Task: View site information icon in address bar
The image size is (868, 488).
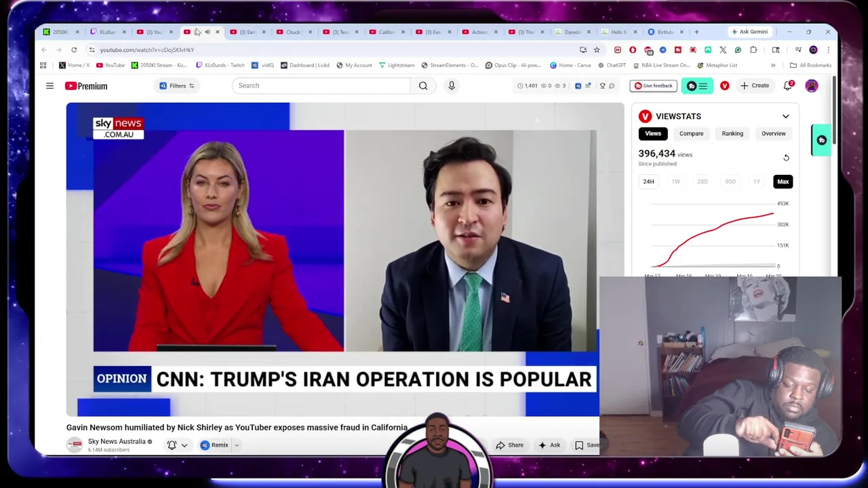Action: tap(92, 49)
